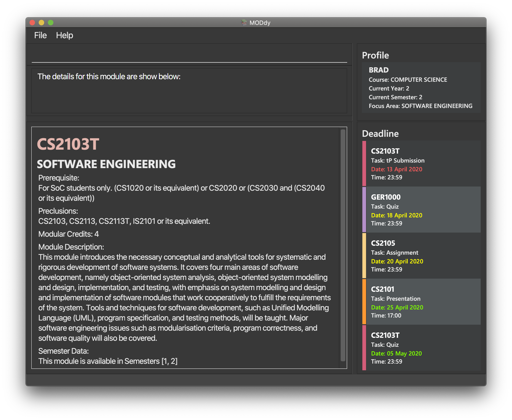The image size is (512, 420).
Task: Click 'Task: Assignment' text
Action: point(394,252)
